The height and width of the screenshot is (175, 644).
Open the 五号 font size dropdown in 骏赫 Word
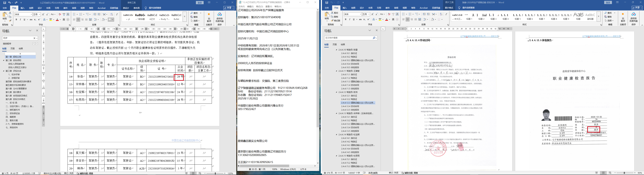(x=369, y=14)
